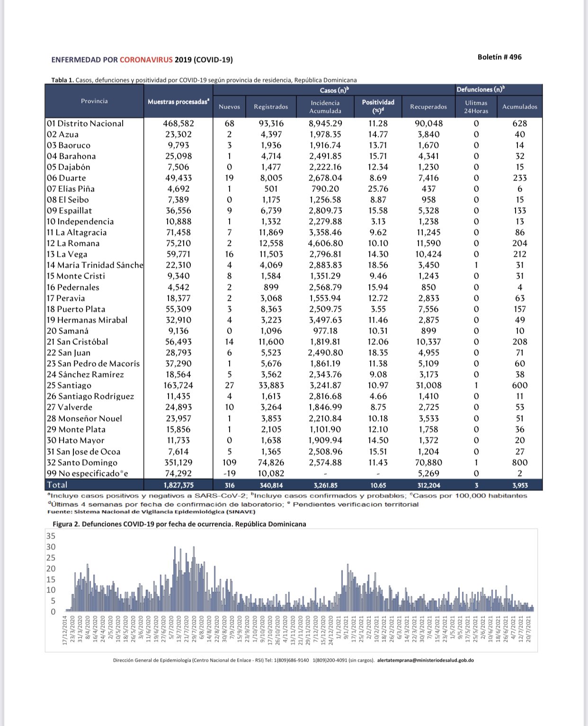Click Elías Piña positivity value 25.76
Image resolution: width=588 pixels, height=726 pixels.
click(378, 189)
